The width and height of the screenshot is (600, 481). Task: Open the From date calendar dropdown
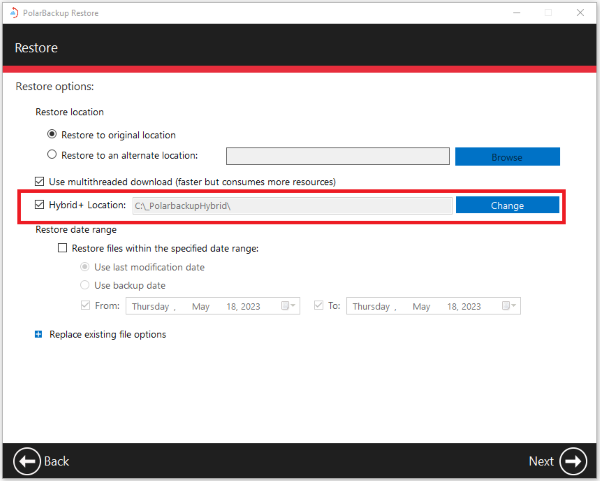tap(287, 306)
